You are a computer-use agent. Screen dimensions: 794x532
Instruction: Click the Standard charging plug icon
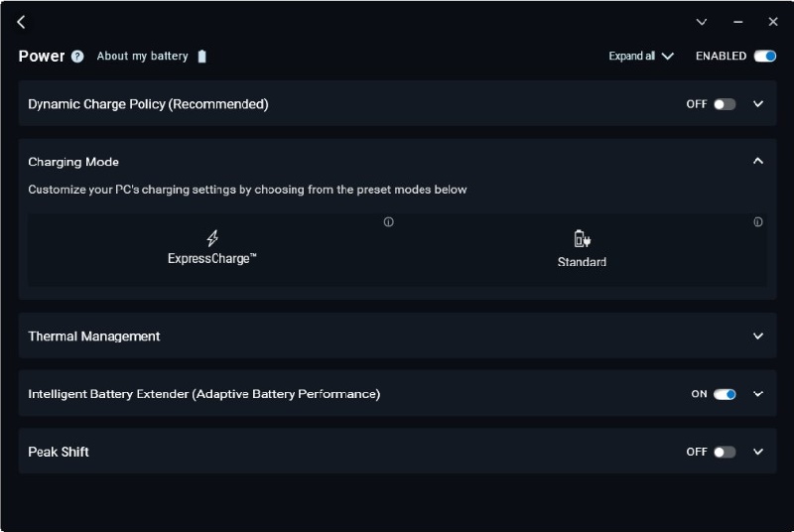[x=582, y=238]
